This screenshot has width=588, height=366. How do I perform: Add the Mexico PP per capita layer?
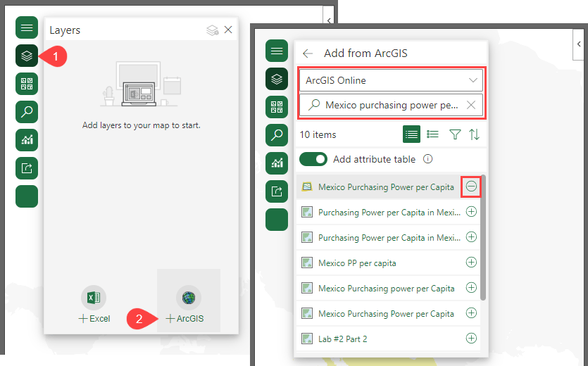(471, 262)
